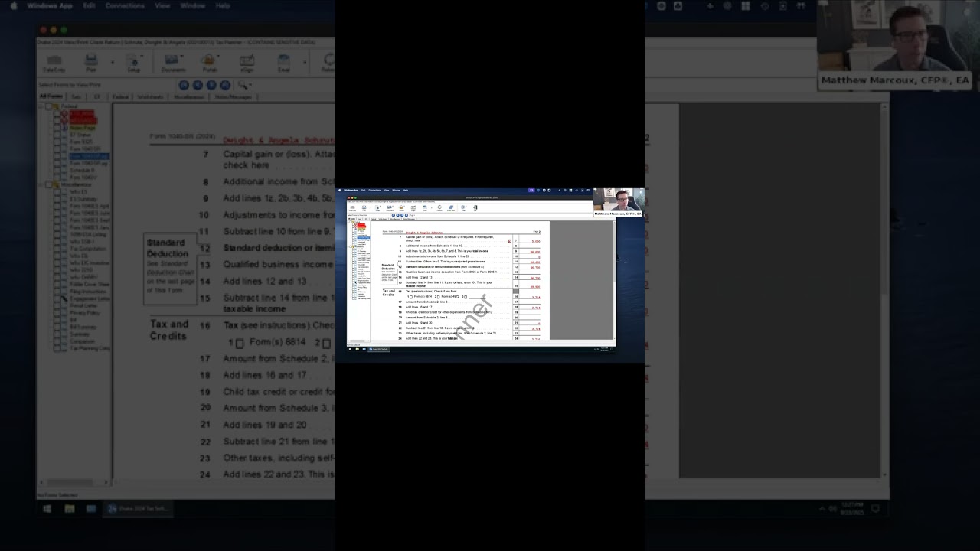Click the last blue page-navigation arrow in the enlarged background
This screenshot has width=980, height=551.
(x=225, y=85)
